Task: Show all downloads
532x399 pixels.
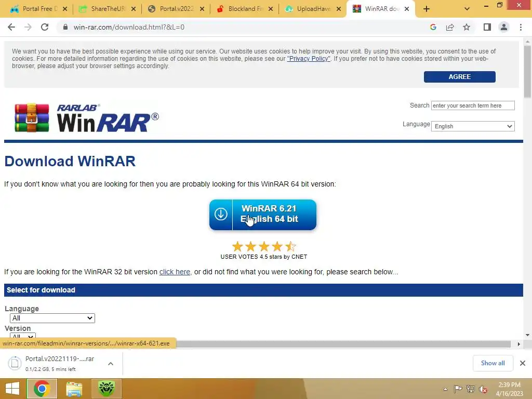Action: 493,363
